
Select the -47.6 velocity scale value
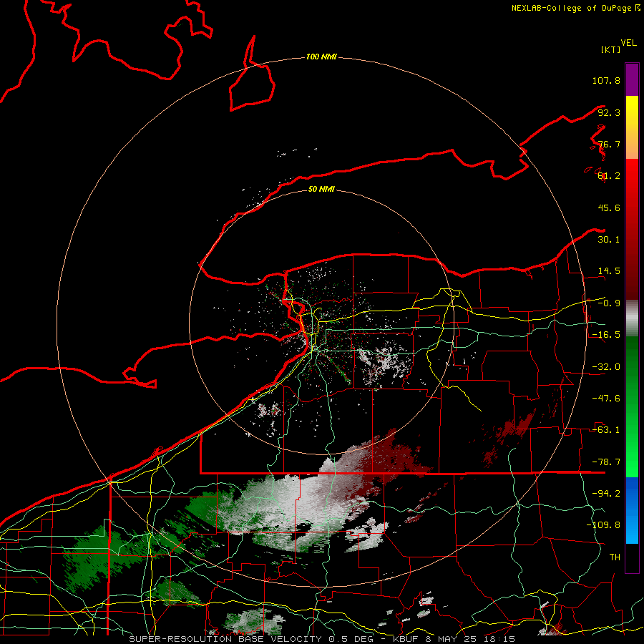click(x=606, y=399)
